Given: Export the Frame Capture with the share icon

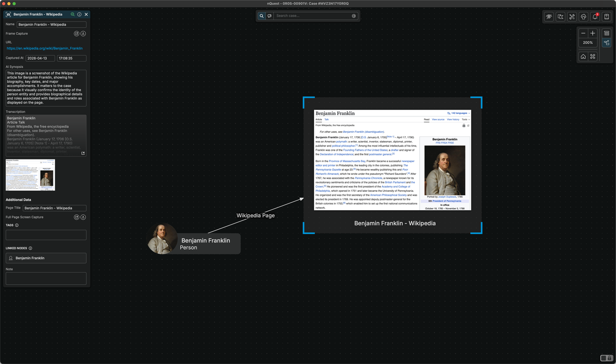Looking at the screenshot, I should [76, 33].
